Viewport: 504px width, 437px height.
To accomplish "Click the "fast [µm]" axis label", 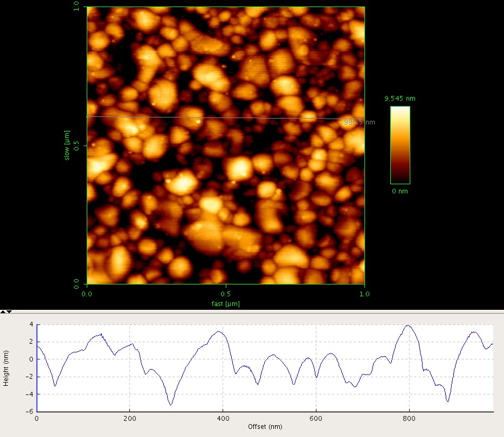I will (x=225, y=304).
